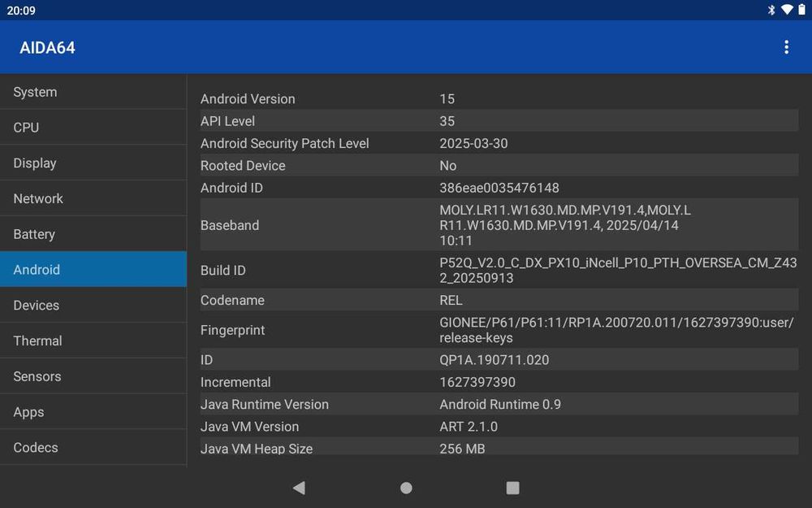812x508 pixels.
Task: Select the Android version value 15
Action: 447,99
